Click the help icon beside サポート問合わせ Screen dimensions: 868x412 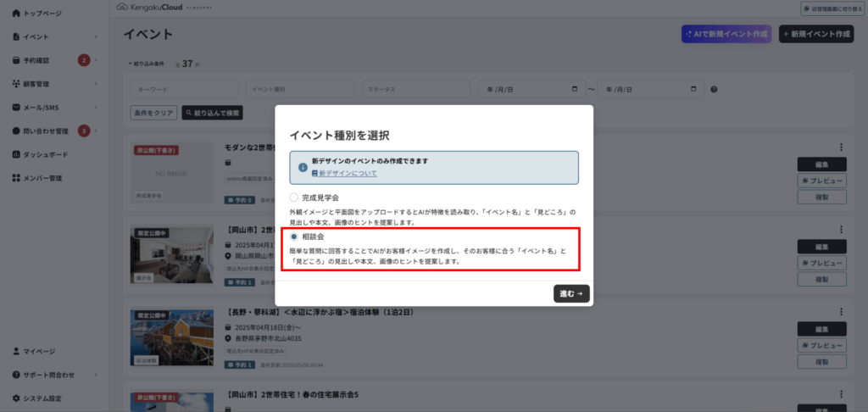click(16, 375)
